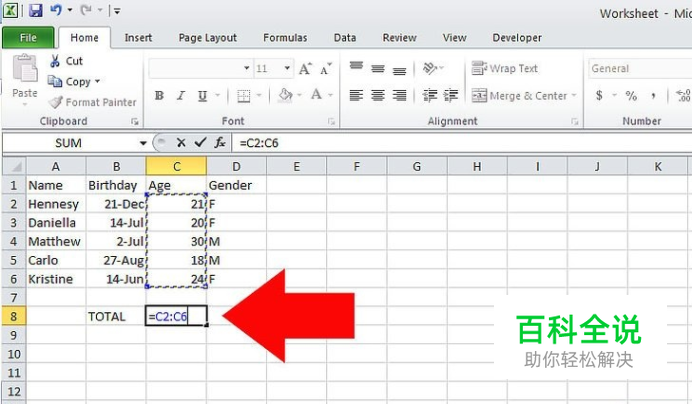This screenshot has width=692, height=404.
Task: Click the Undo arrow icon
Action: [x=56, y=10]
